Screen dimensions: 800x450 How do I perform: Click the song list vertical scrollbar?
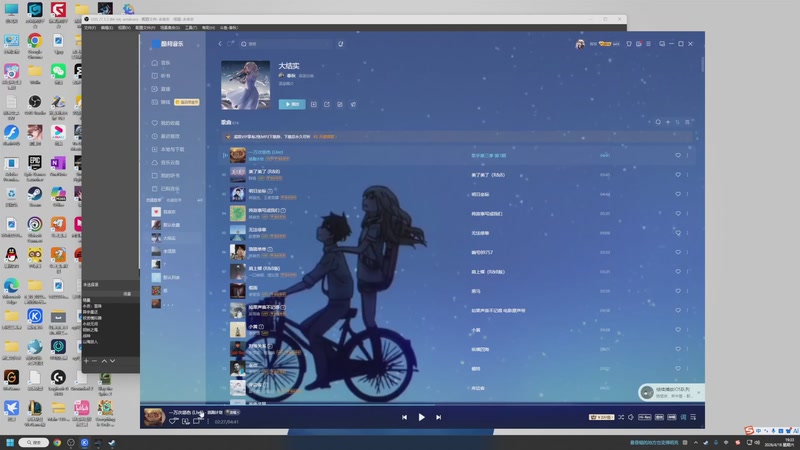(703, 65)
